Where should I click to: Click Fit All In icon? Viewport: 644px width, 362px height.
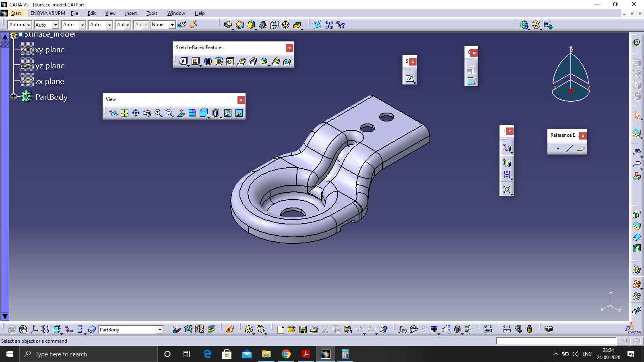point(124,113)
